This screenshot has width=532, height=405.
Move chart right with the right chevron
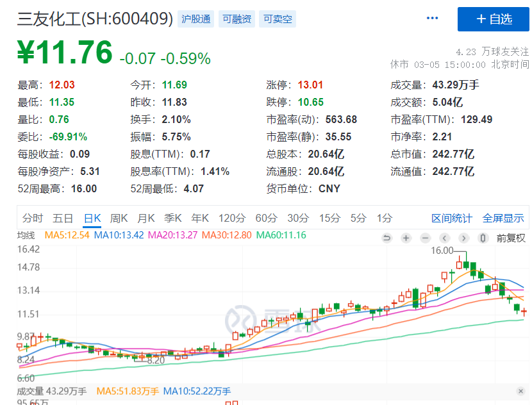(464, 238)
